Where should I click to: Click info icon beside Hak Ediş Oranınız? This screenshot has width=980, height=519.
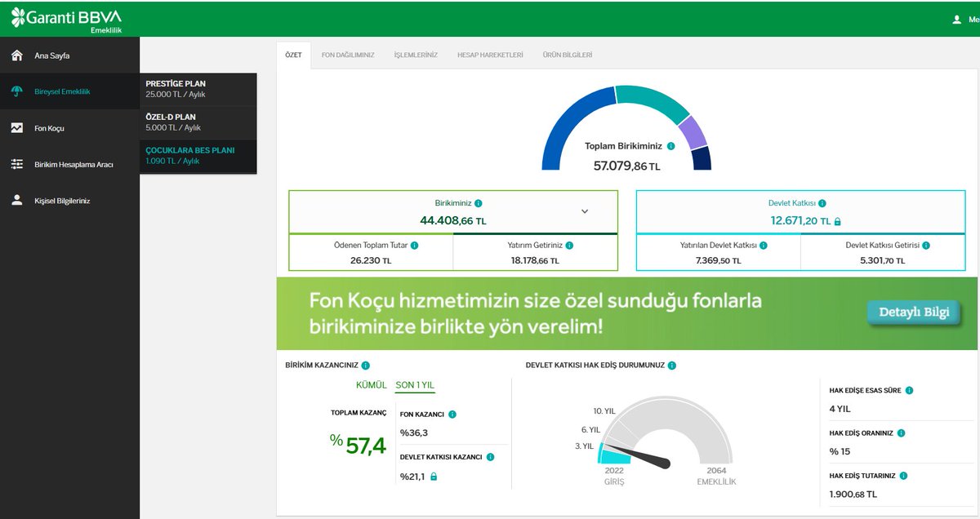[x=901, y=432]
